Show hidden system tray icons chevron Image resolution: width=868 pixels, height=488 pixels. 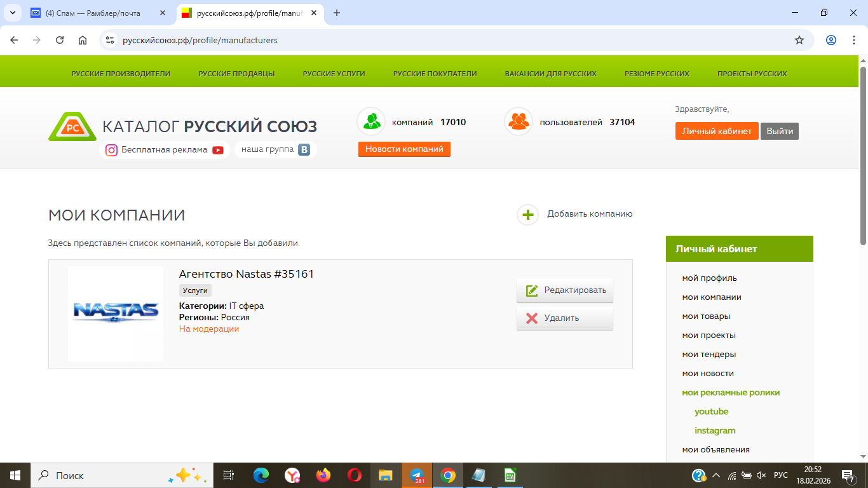pos(716,475)
